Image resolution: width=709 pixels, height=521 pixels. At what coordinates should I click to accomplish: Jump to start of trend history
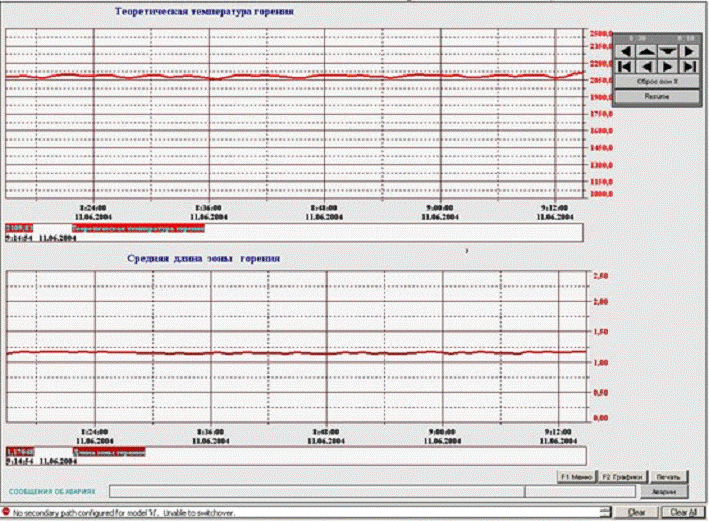(x=623, y=66)
